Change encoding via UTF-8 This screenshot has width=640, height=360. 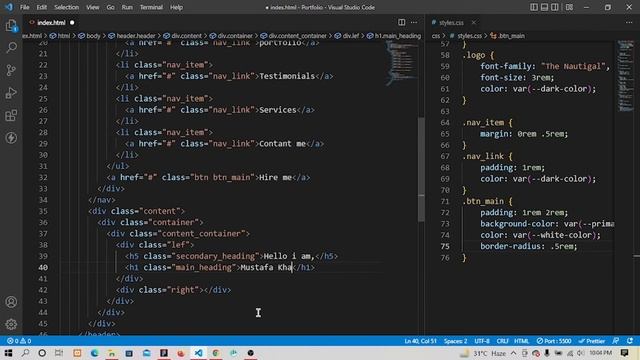click(x=482, y=341)
